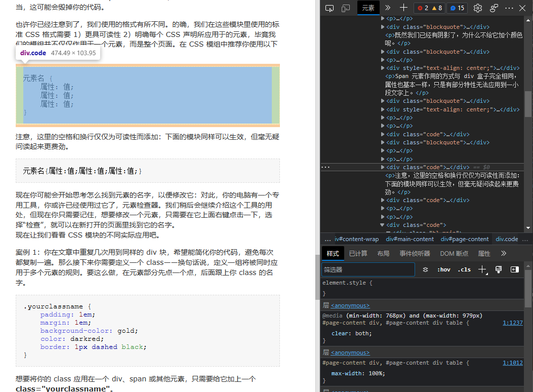
Task: Open the 1:1237 stylesheet source link
Action: 512,323
